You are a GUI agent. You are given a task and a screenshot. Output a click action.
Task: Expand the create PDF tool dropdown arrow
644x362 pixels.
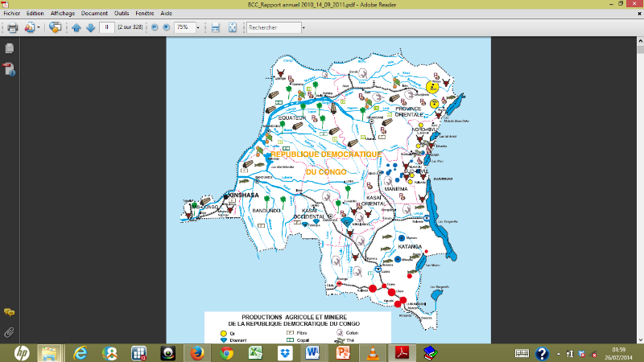(x=38, y=27)
